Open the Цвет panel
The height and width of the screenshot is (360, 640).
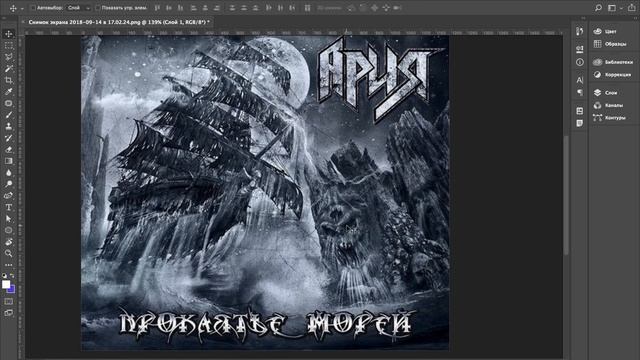click(x=611, y=31)
